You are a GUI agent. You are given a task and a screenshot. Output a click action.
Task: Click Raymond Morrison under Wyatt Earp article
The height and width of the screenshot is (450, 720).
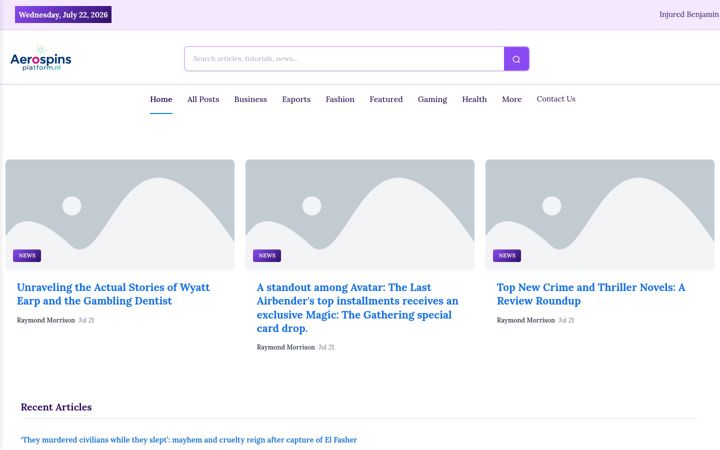pos(46,320)
